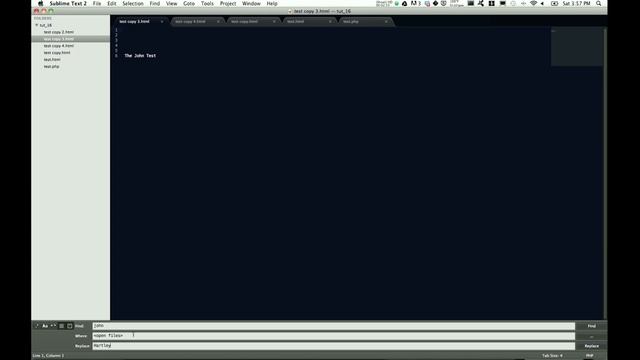Viewport: 640px width, 360px height.
Task: Close the test.php tab
Action: click(x=386, y=21)
